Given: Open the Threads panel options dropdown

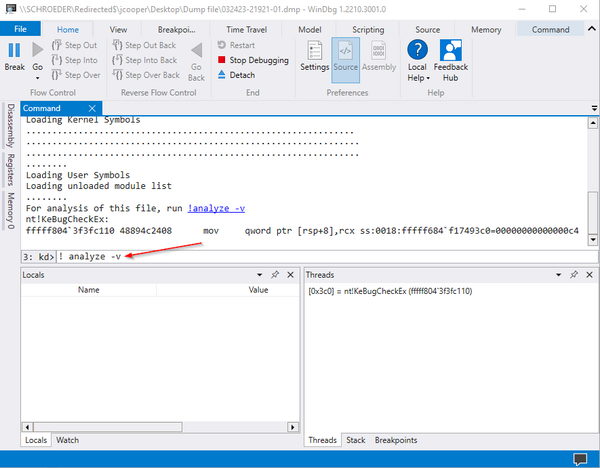Looking at the screenshot, I should point(558,275).
